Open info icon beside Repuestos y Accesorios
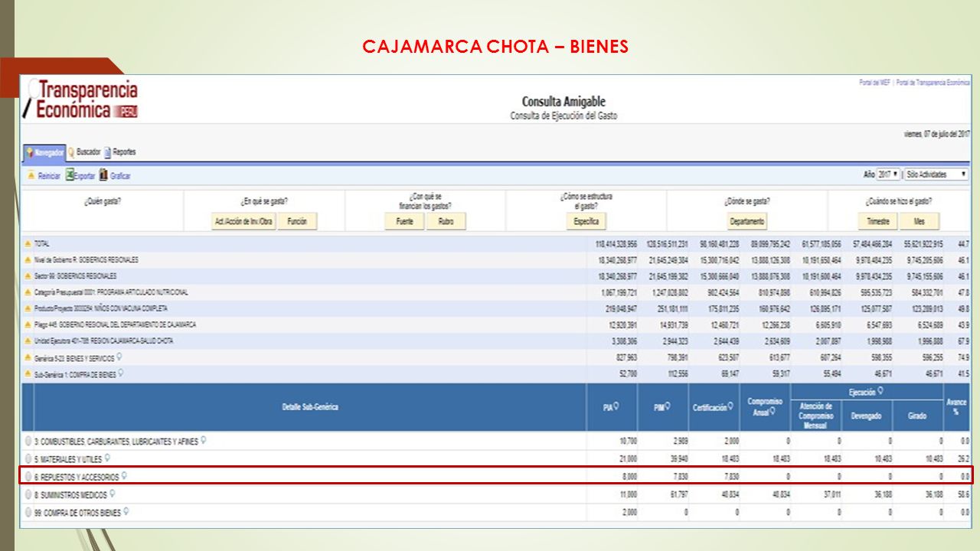This screenshot has width=980, height=551. click(x=124, y=476)
